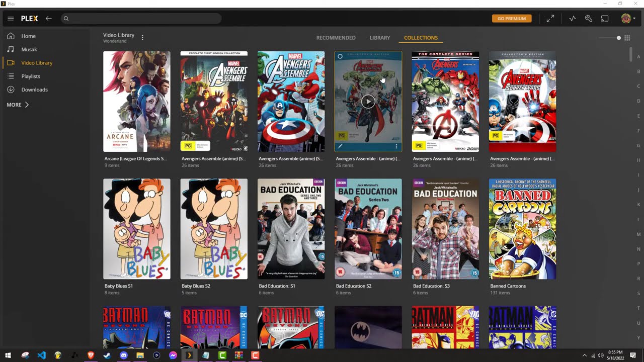Open Settings via the wrench icon
Image resolution: width=644 pixels, height=362 pixels.
(x=589, y=19)
